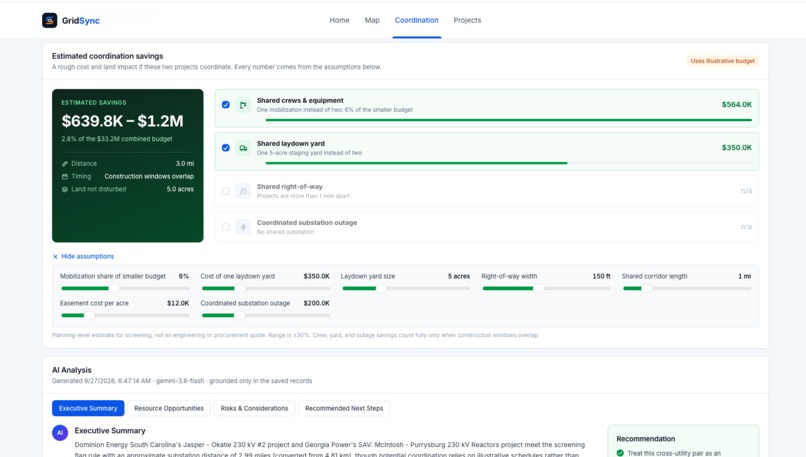
Task: Uncheck Shared crews & equipment checkbox
Action: click(226, 105)
